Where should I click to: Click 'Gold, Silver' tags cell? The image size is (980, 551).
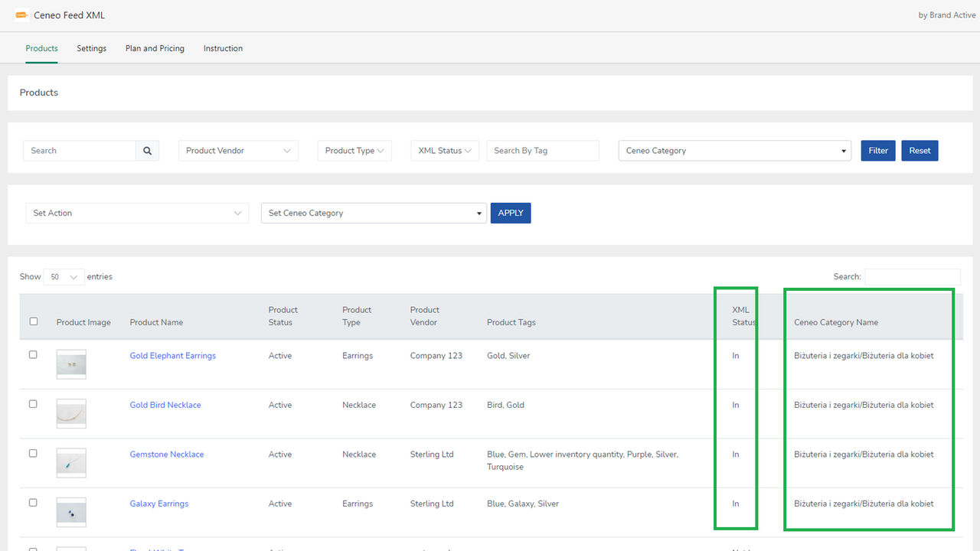click(508, 356)
